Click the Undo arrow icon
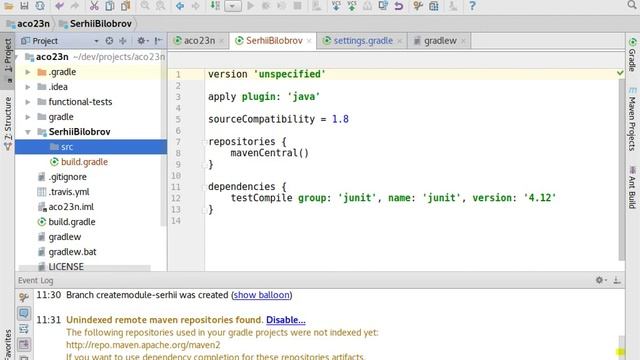 click(x=60, y=6)
